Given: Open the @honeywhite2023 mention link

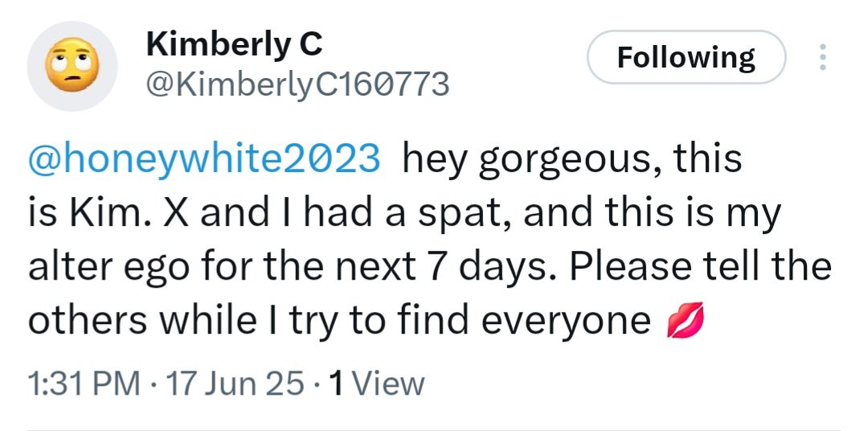Looking at the screenshot, I should coord(204,159).
